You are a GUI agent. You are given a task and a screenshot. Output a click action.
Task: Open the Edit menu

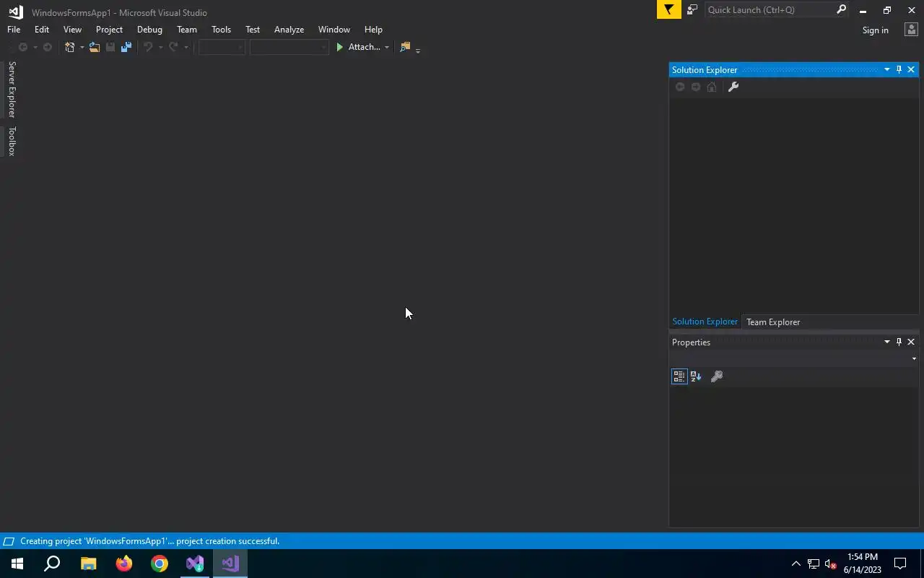[42, 30]
